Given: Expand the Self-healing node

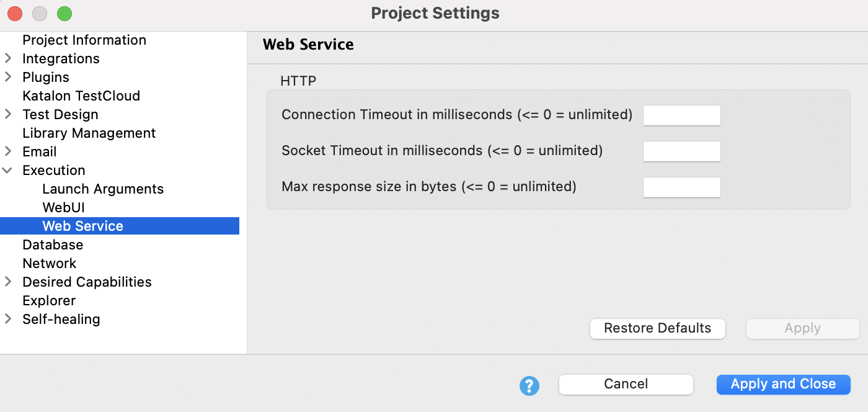Looking at the screenshot, I should pos(8,319).
